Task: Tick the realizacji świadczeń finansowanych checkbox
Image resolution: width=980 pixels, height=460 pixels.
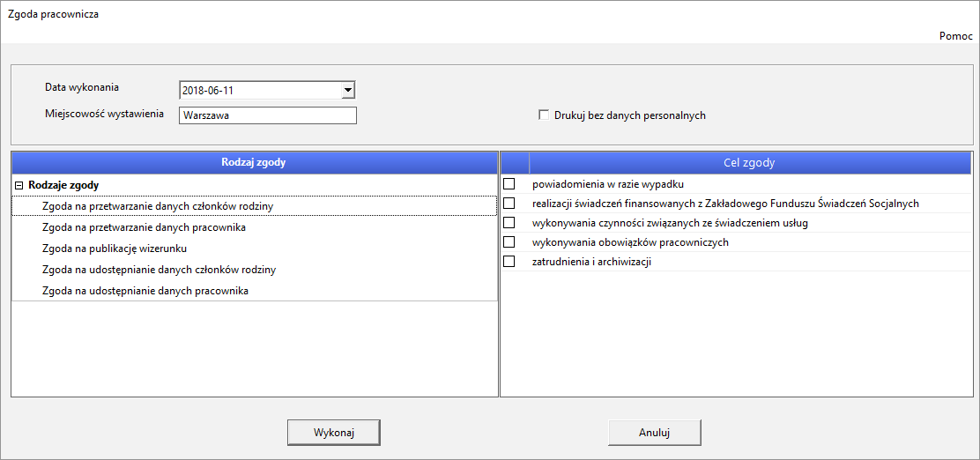Action: pyautogui.click(x=509, y=204)
